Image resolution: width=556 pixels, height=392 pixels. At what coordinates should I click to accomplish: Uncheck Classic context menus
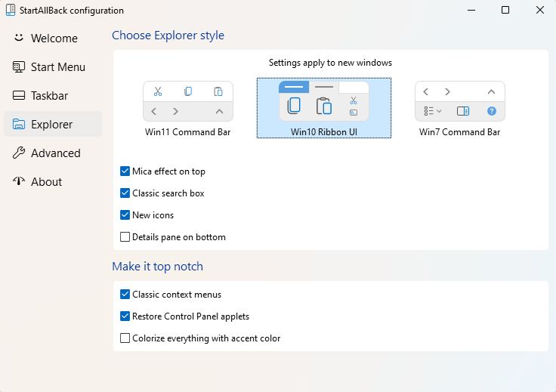point(125,295)
